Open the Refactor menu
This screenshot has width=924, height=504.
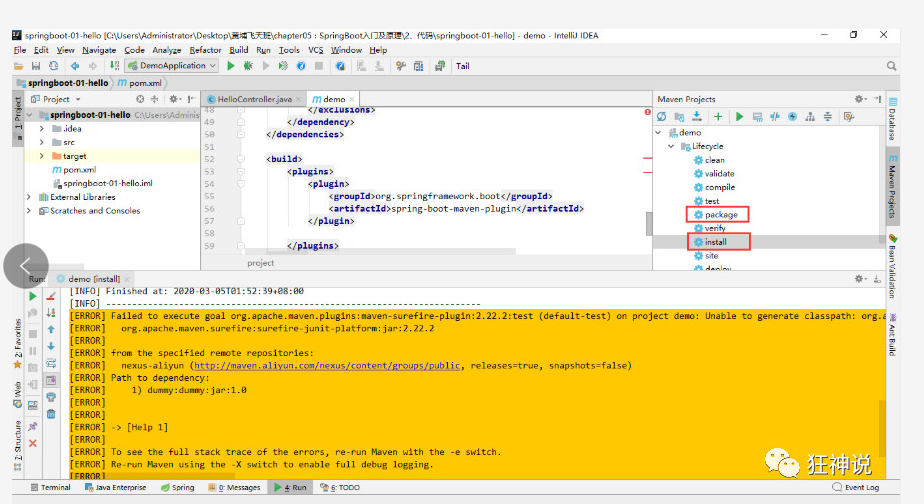pos(205,50)
